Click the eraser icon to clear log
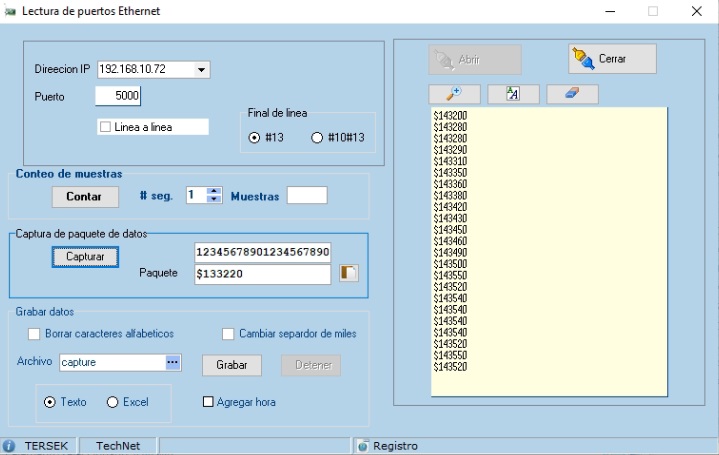The height and width of the screenshot is (455, 719). [572, 93]
